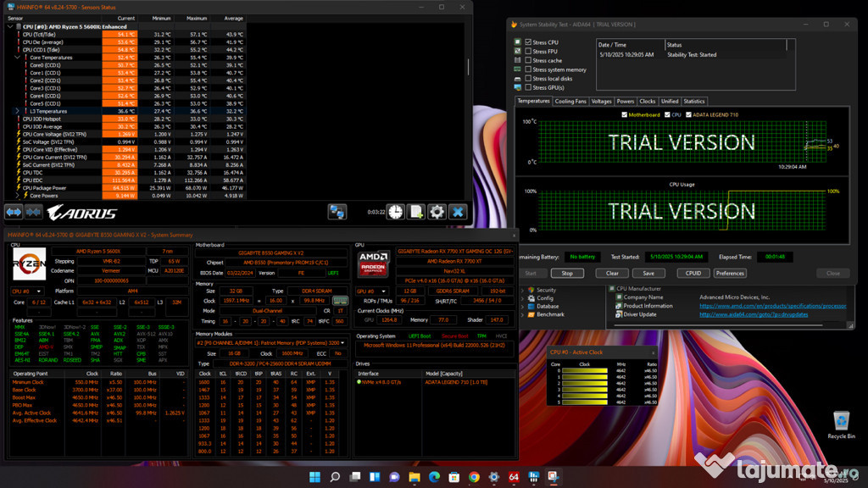
Task: Open Windows Search from the taskbar
Action: pyautogui.click(x=335, y=477)
